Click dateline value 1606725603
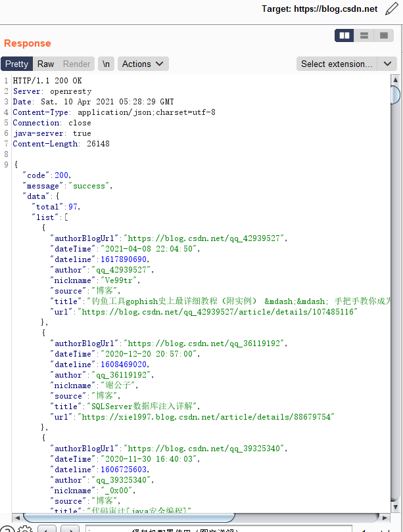Image resolution: width=403 pixels, height=532 pixels. coord(124,470)
